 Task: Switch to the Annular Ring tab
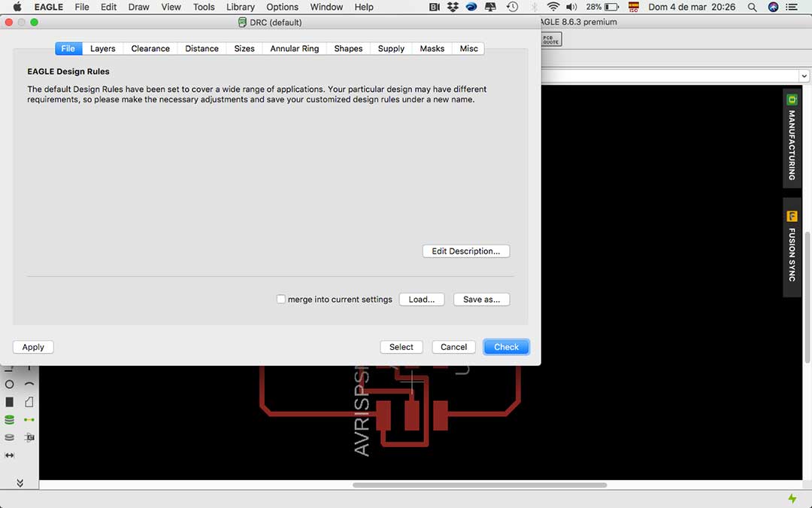point(295,48)
